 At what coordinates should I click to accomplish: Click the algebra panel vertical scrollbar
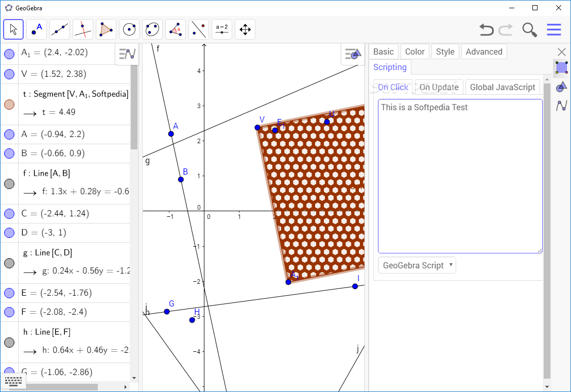134,108
